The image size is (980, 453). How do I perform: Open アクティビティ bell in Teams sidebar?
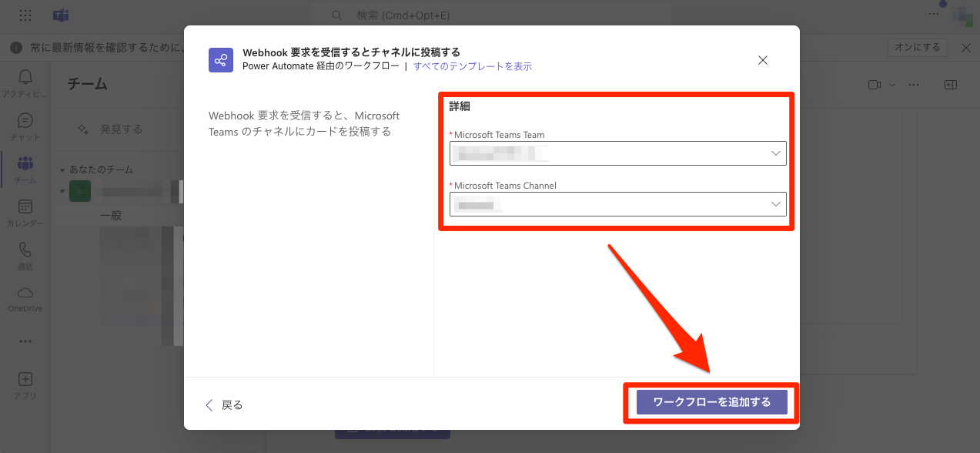[x=25, y=83]
